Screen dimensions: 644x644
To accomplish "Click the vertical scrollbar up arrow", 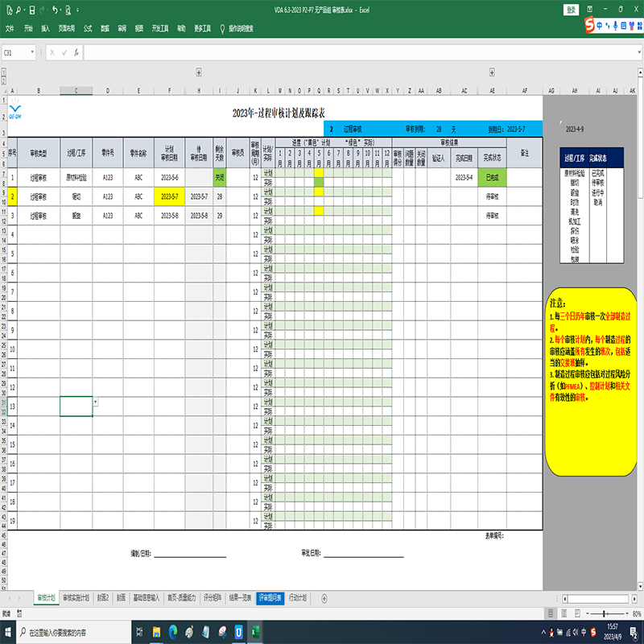I will (x=640, y=72).
